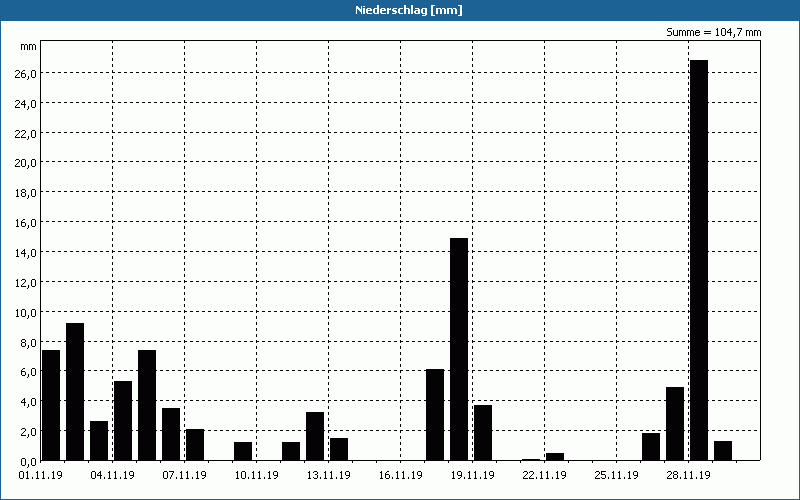Select the 6 mm bar left of the 15 mm bar
The width and height of the screenshot is (800, 500).
(435, 414)
